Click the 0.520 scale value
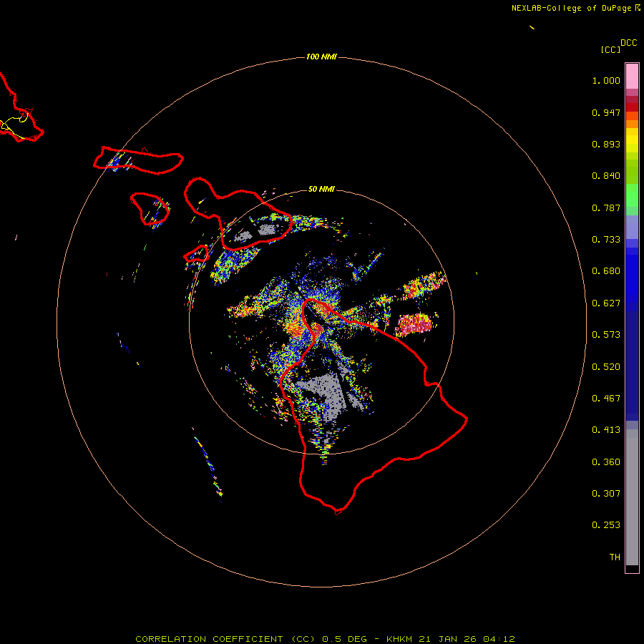Image resolution: width=644 pixels, height=644 pixels. pos(606,367)
